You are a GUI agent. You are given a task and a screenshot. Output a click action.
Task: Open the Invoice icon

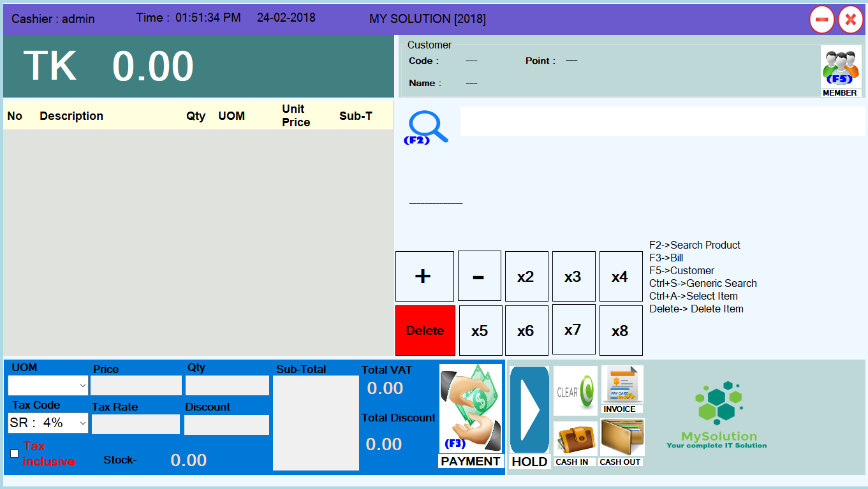[622, 385]
